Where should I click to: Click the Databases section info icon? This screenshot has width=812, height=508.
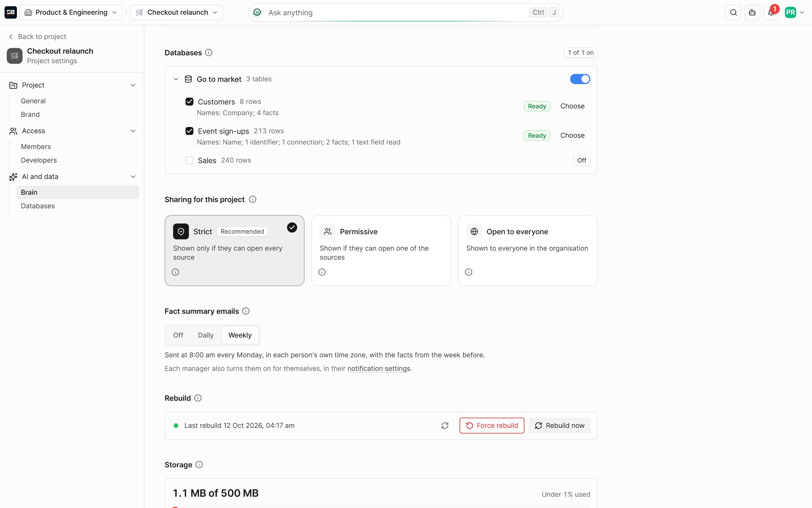209,53
